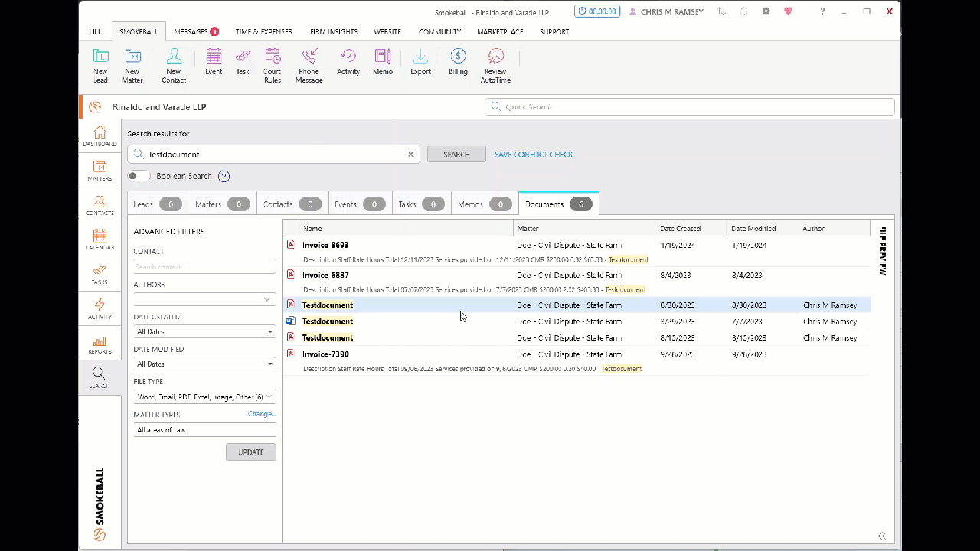This screenshot has width=980, height=551.
Task: Open help question mark in title bar
Action: pyautogui.click(x=823, y=11)
